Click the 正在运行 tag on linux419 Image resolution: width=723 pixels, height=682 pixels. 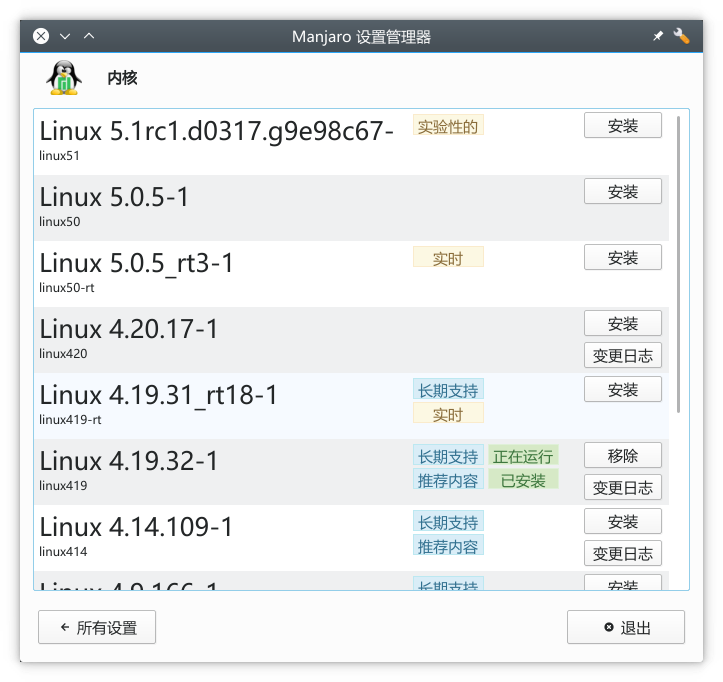coord(523,455)
